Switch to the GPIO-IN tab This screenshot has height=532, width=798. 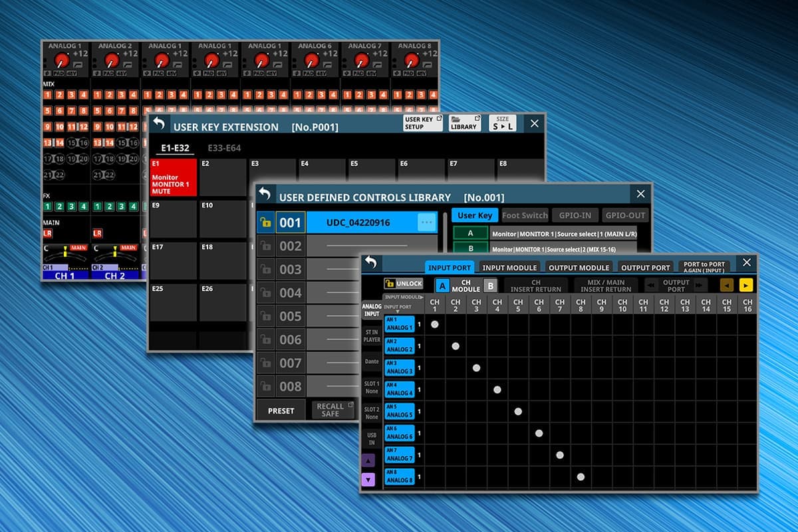575,215
